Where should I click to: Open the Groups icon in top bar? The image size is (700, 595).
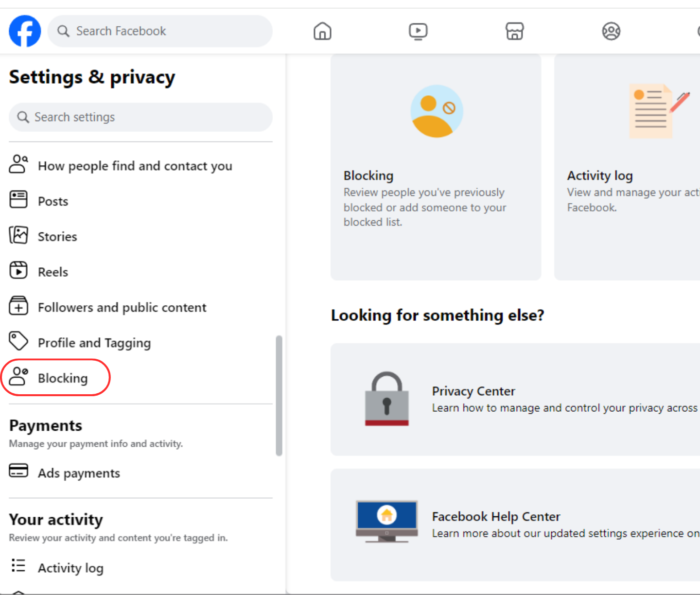(611, 31)
